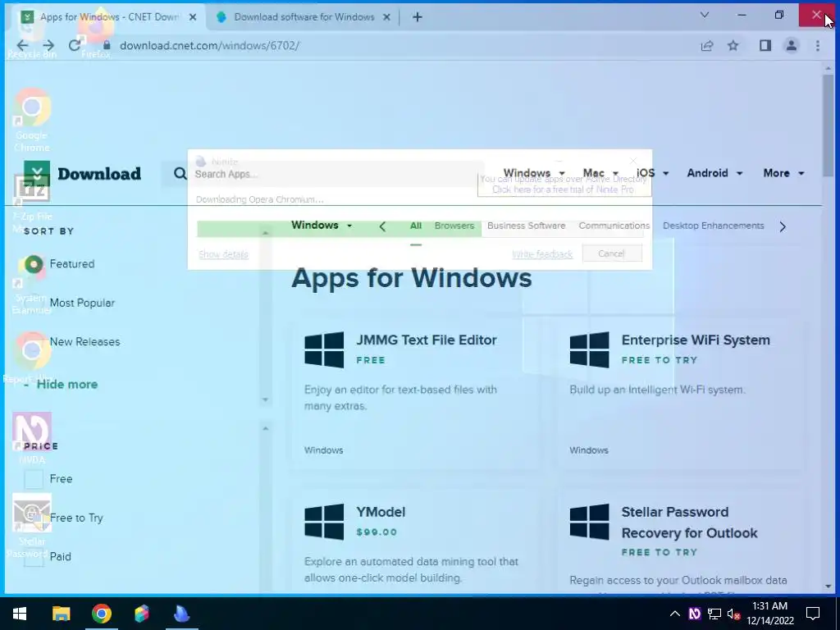Open the notification center icon
Viewport: 840px width, 630px height.
click(813, 614)
